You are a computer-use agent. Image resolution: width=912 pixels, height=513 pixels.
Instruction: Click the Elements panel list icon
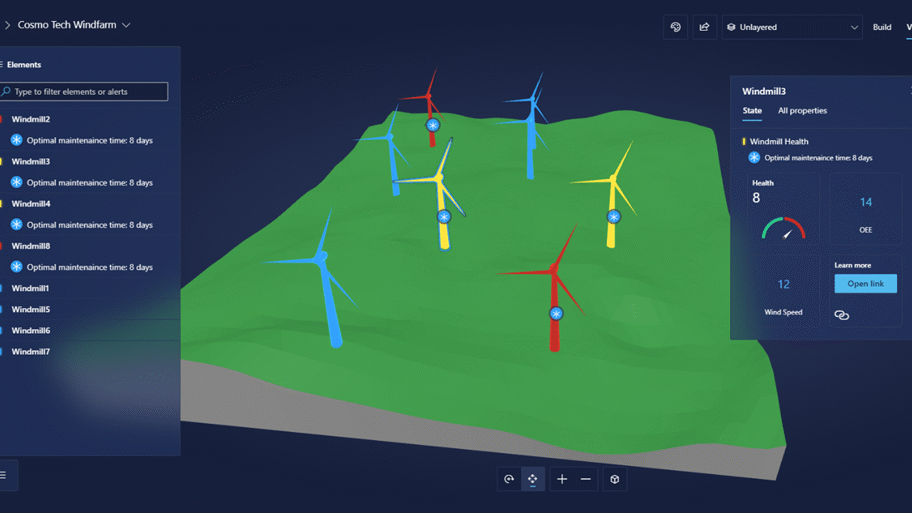coord(2,65)
